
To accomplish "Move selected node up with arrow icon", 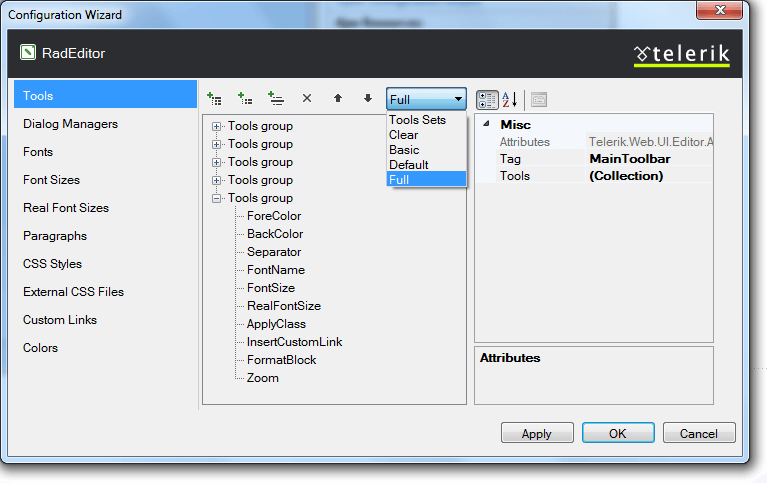I will click(338, 98).
